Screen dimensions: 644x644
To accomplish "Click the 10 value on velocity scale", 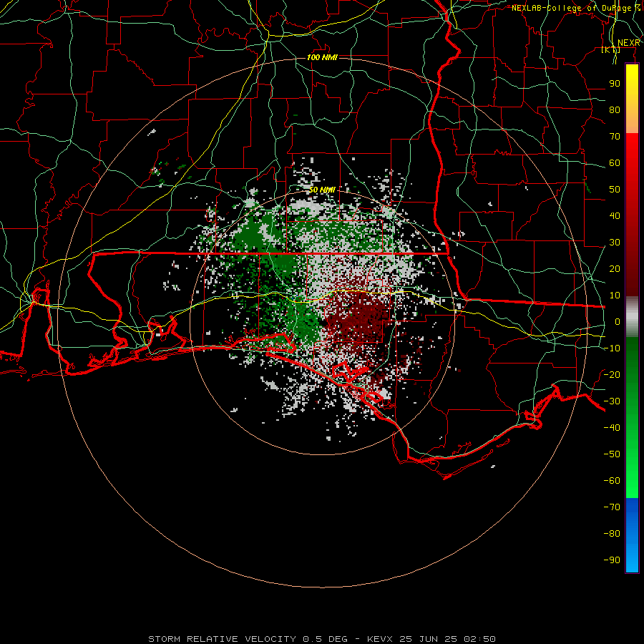I will 615,296.
